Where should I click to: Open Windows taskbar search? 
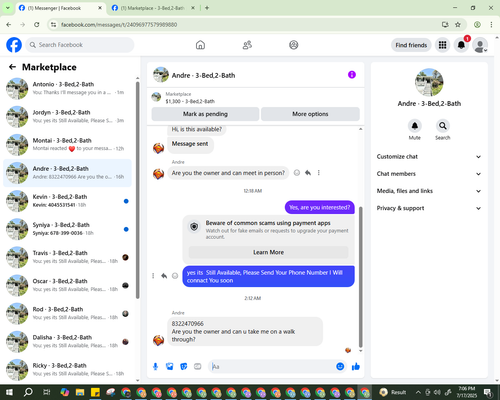[28, 392]
